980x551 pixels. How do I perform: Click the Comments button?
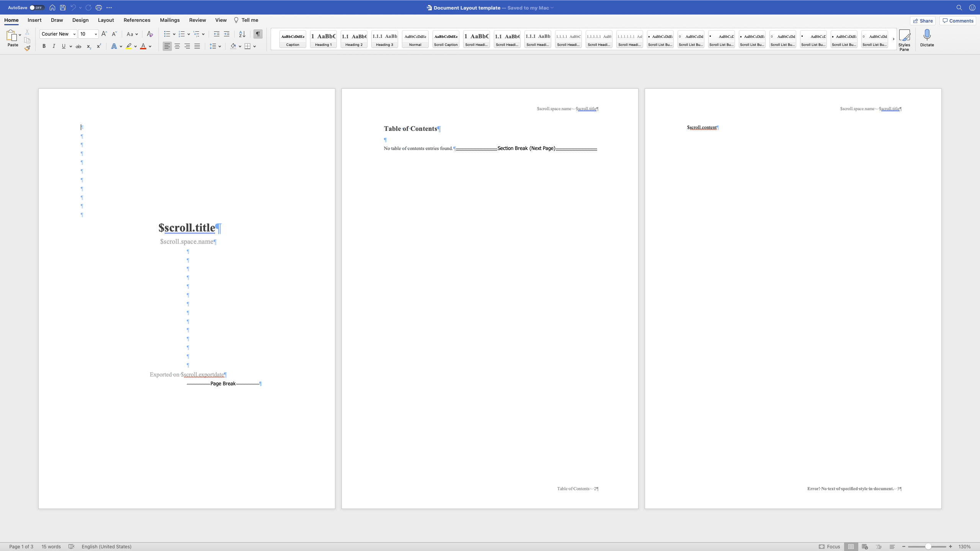[958, 21]
